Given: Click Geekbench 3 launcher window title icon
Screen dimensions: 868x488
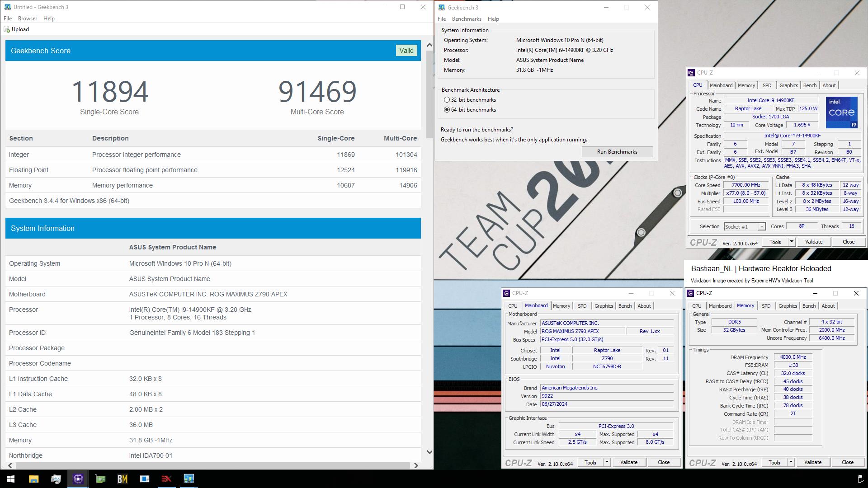Looking at the screenshot, I should pos(442,8).
